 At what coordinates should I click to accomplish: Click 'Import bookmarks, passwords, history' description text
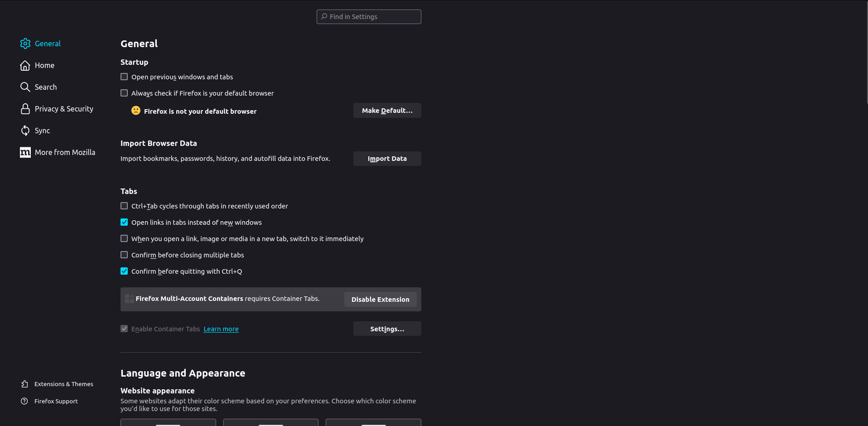225,159
